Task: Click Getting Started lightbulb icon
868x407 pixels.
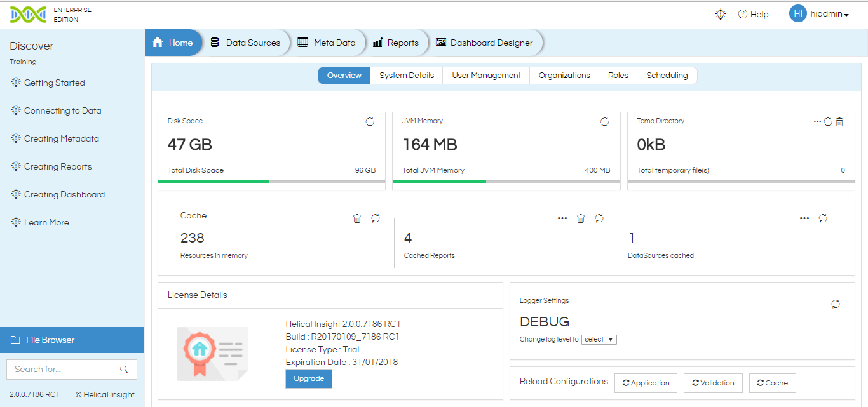Action: click(16, 83)
